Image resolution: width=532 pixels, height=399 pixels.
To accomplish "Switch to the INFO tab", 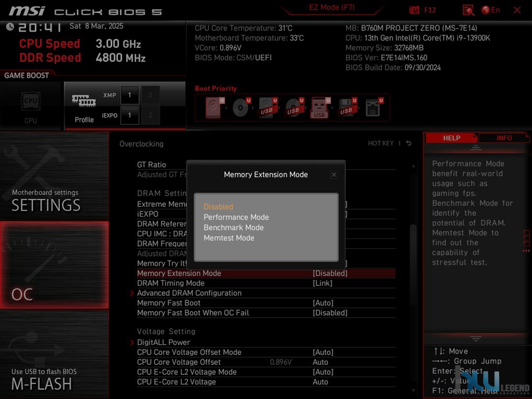I will tap(504, 138).
